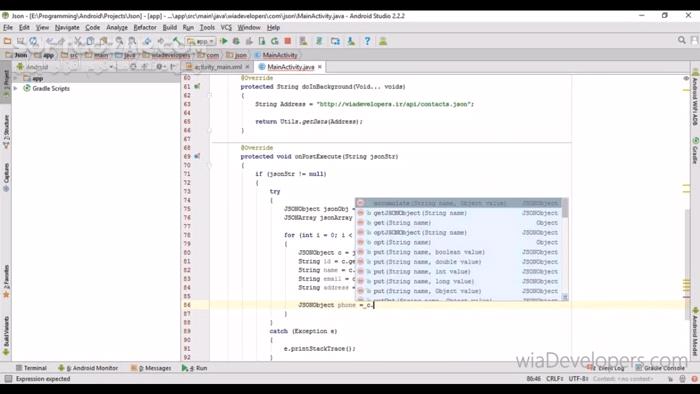The height and width of the screenshot is (394, 700).
Task: Click the green Run app button
Action: click(224, 41)
